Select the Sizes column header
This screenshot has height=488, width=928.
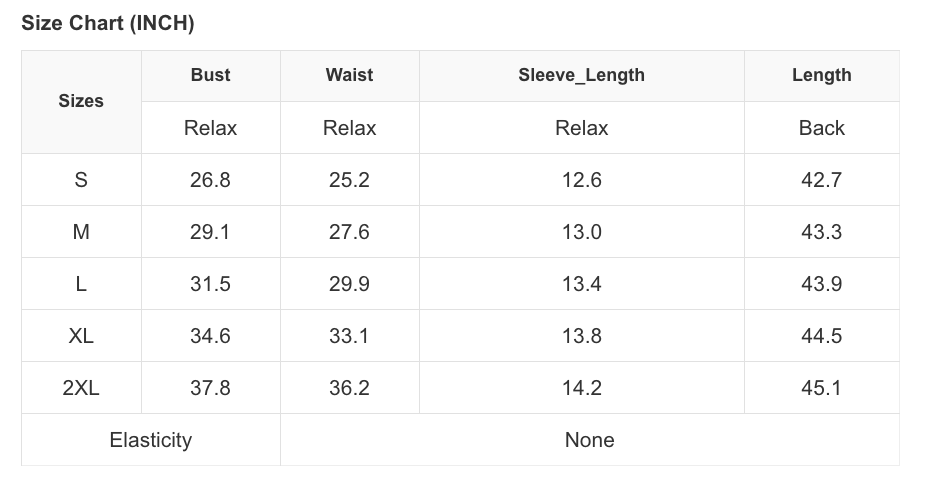tap(81, 101)
